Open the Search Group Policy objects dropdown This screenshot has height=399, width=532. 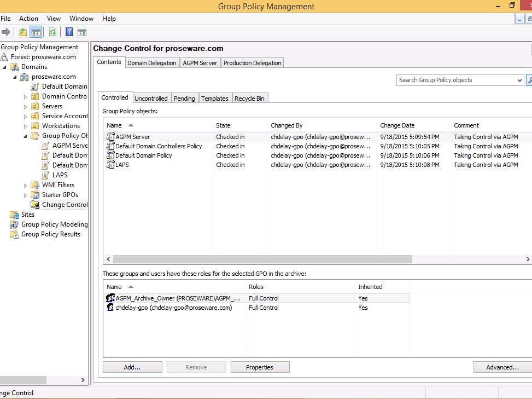tap(519, 80)
